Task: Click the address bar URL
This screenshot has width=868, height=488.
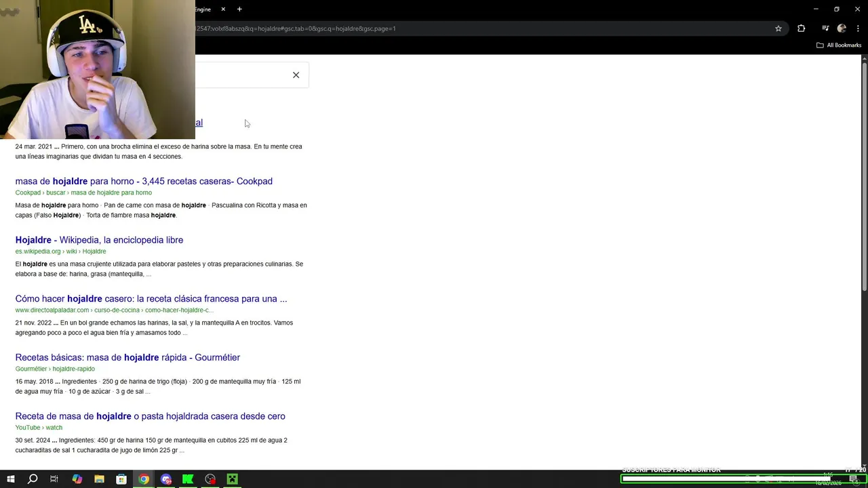Action: point(296,28)
